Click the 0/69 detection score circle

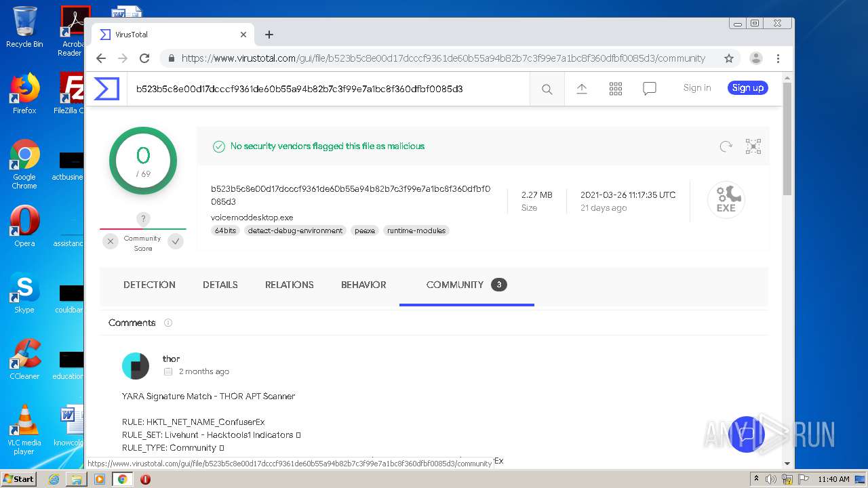click(x=143, y=161)
